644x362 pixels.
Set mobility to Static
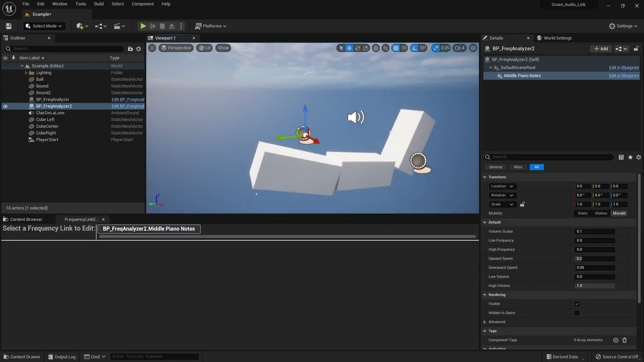[583, 213]
